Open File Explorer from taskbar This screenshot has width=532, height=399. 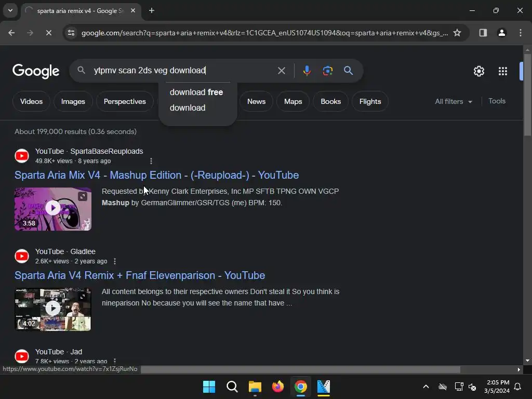tap(255, 387)
